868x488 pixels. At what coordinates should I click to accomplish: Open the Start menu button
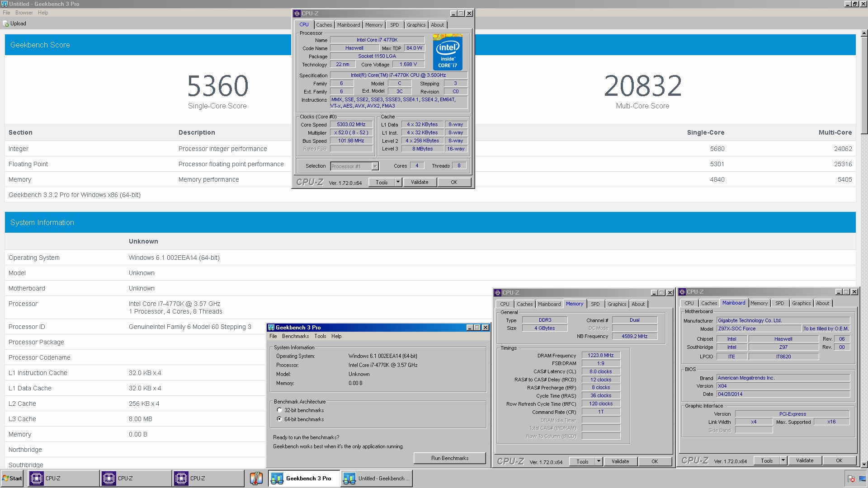point(12,478)
